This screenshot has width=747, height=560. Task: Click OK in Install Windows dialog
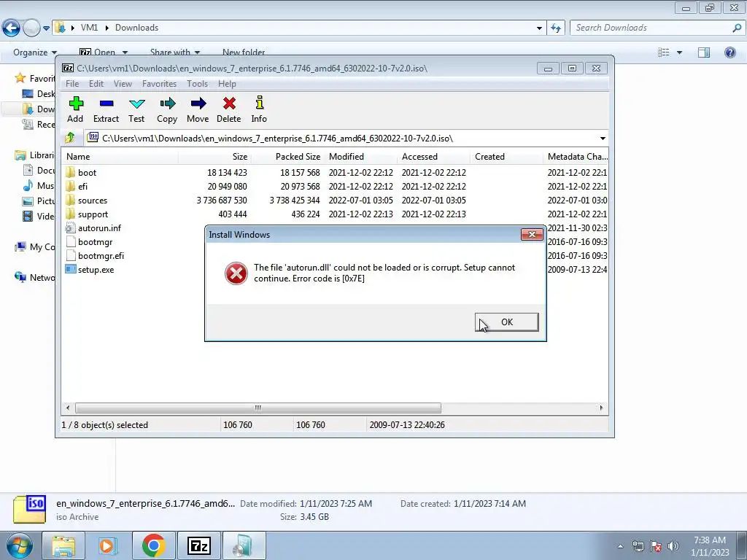(x=507, y=322)
